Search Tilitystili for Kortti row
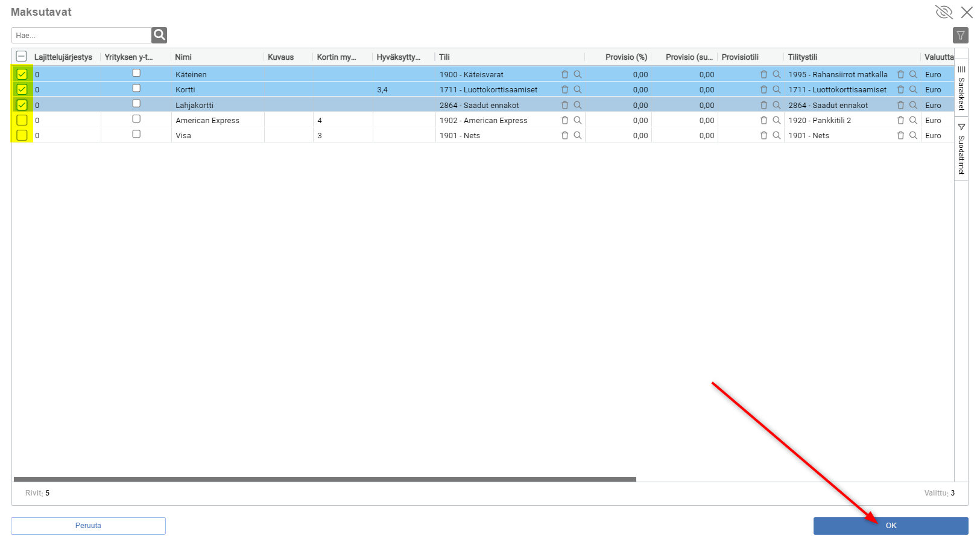Viewport: 980px width, 545px height. click(x=914, y=89)
